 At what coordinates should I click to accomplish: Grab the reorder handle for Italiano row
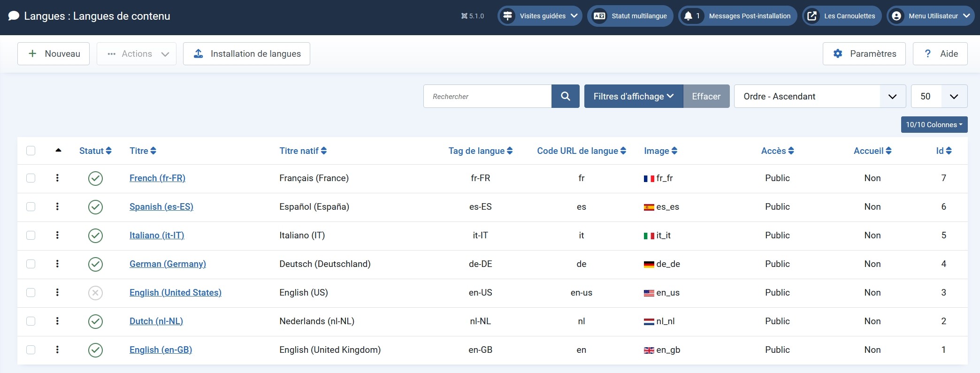57,235
